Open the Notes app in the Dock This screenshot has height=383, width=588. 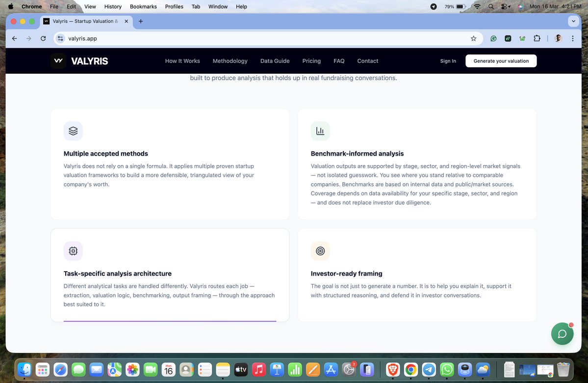(x=223, y=370)
